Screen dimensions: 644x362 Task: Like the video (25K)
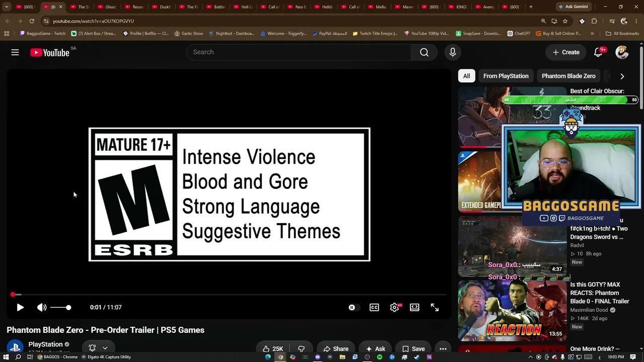tap(273, 349)
